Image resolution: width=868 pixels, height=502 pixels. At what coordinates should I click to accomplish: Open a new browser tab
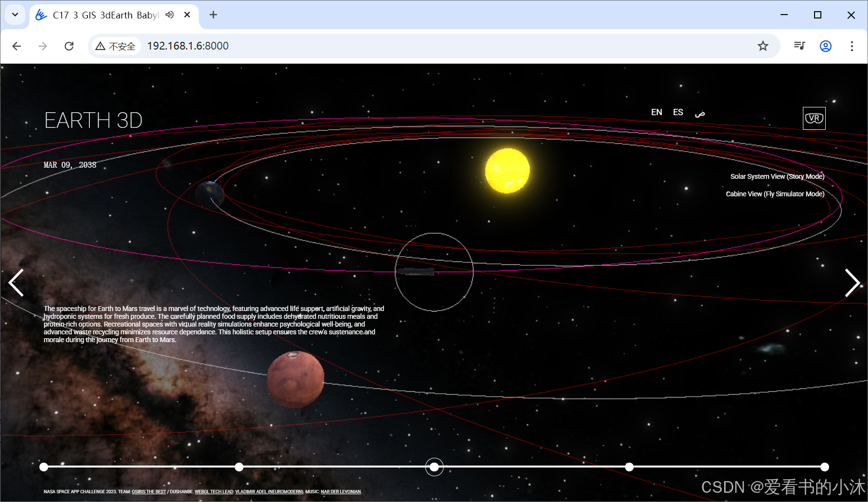click(213, 15)
